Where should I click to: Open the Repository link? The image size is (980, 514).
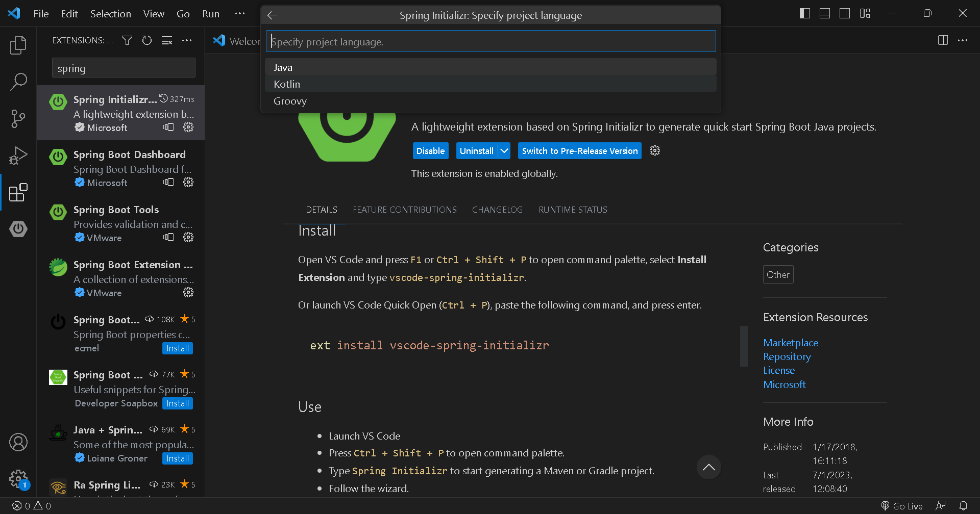787,356
